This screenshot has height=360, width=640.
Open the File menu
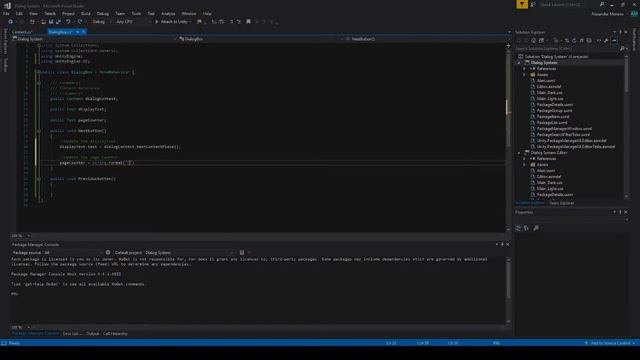6,13
